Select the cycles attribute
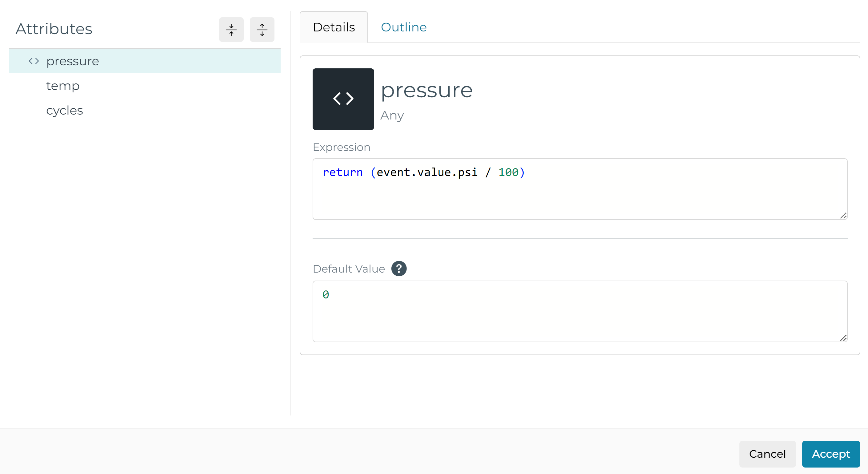The image size is (868, 474). tap(65, 110)
